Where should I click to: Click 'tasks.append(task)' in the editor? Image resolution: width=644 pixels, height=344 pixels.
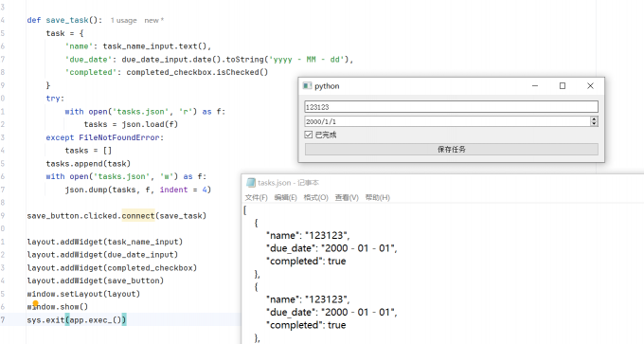point(88,164)
